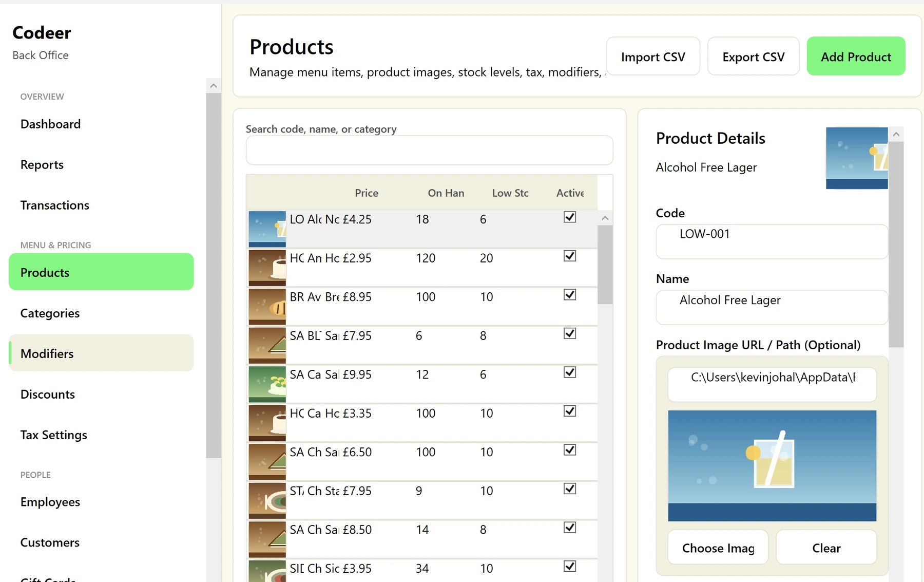Click the on-hand value 12
The width and height of the screenshot is (924, 582).
click(x=422, y=374)
